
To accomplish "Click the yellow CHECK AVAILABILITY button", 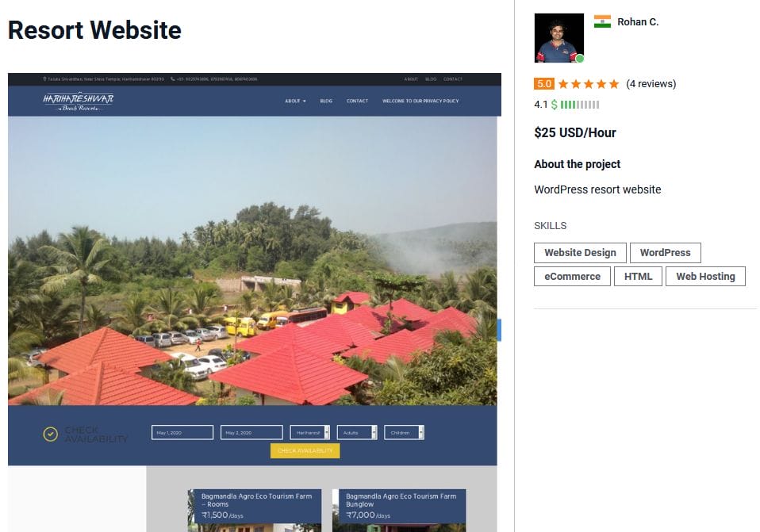I will coord(305,450).
